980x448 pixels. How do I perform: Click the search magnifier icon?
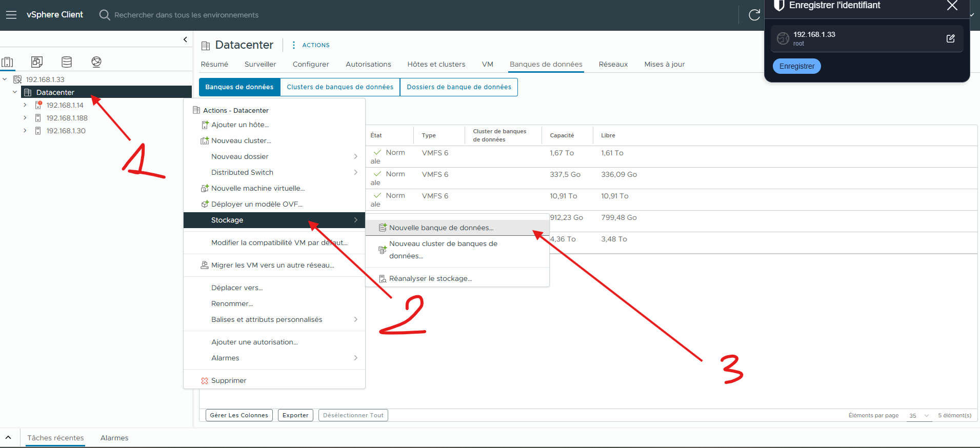click(105, 15)
